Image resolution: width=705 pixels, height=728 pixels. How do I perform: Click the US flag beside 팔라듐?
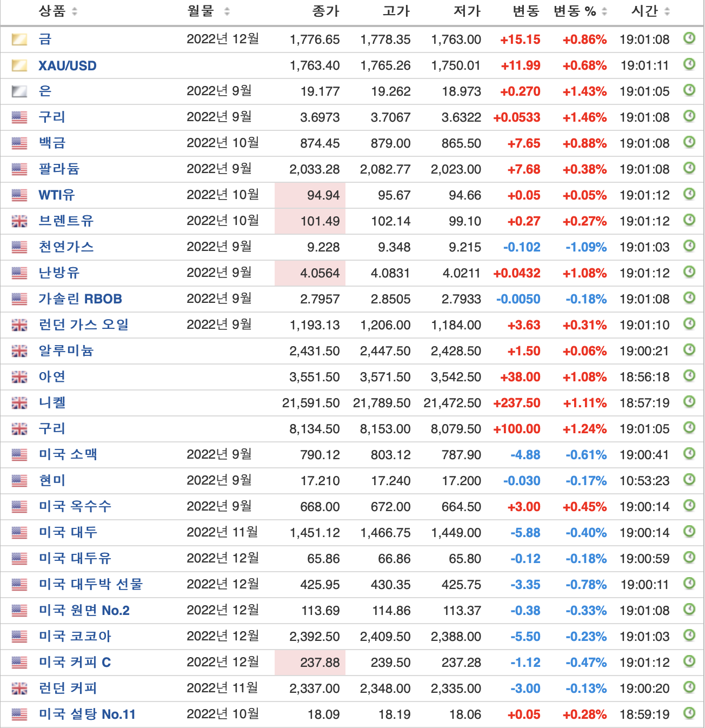(x=19, y=169)
